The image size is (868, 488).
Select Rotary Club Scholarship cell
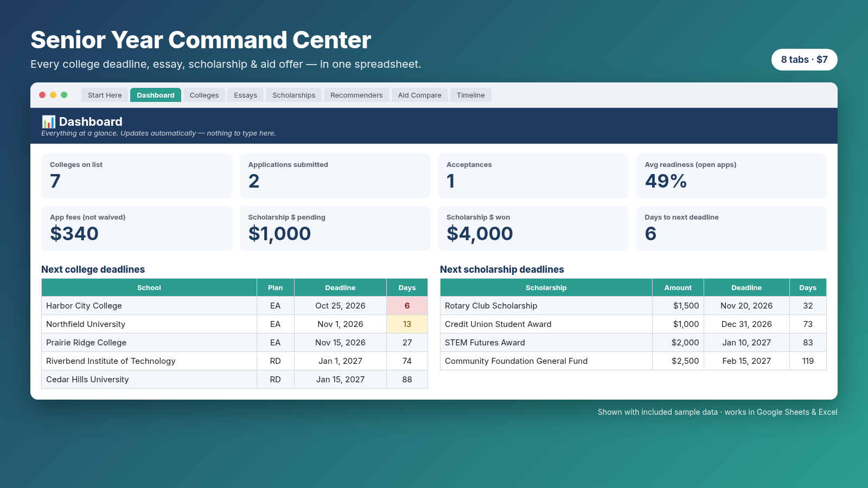click(546, 306)
